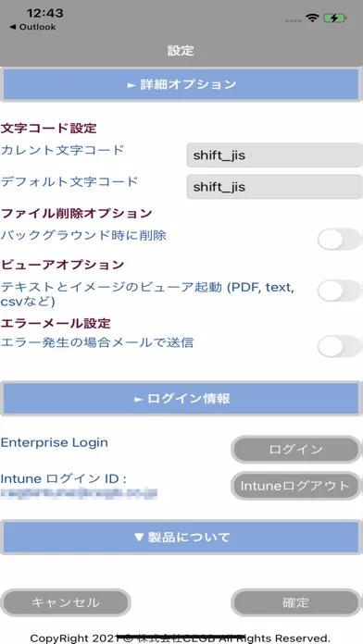Tap the 設定 title in header

[x=181, y=51]
